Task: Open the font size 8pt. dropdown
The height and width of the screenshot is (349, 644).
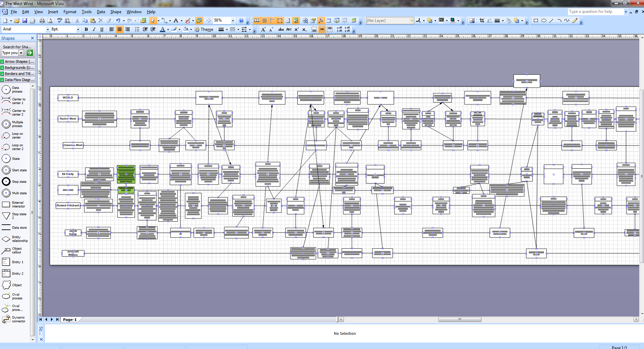Action: coord(78,29)
